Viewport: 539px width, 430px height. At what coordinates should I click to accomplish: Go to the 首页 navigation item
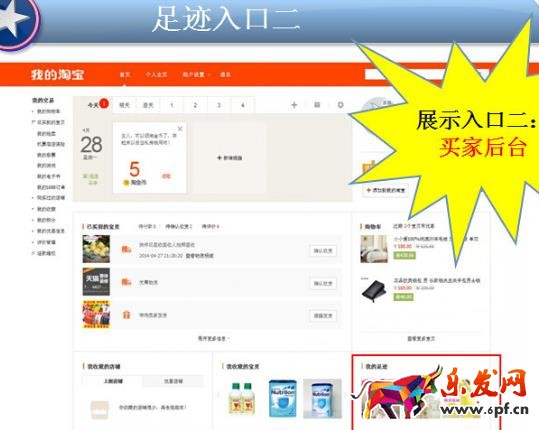tap(125, 75)
